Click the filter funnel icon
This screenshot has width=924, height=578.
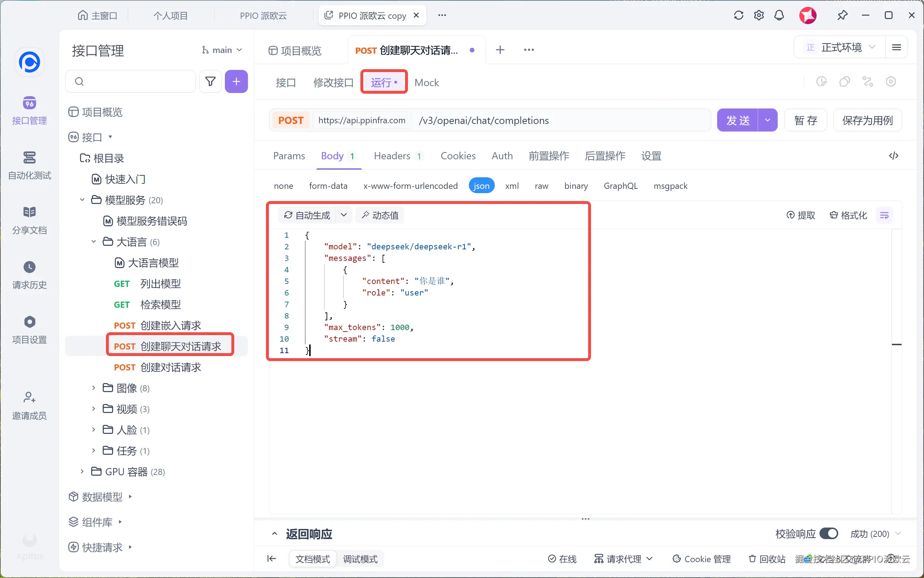coord(210,81)
